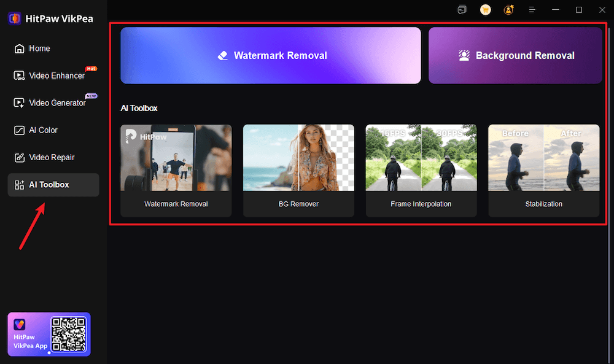Switch to the AI Toolbox section

(53, 184)
